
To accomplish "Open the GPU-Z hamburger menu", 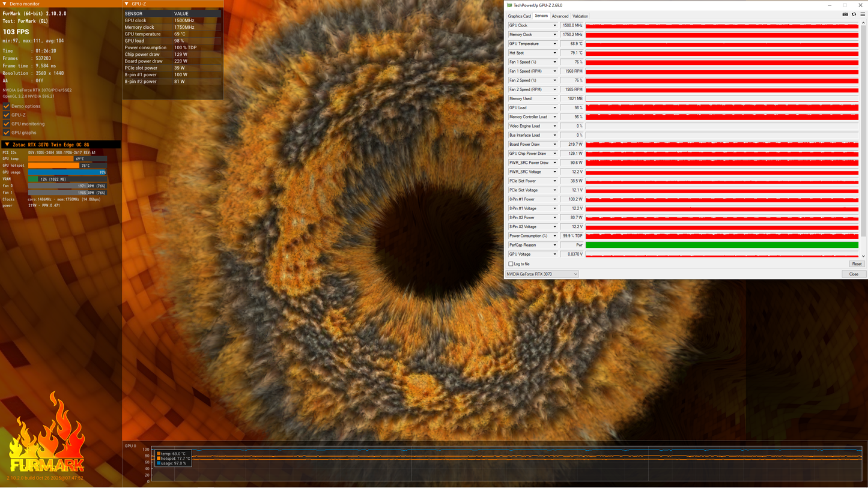I will tap(863, 14).
